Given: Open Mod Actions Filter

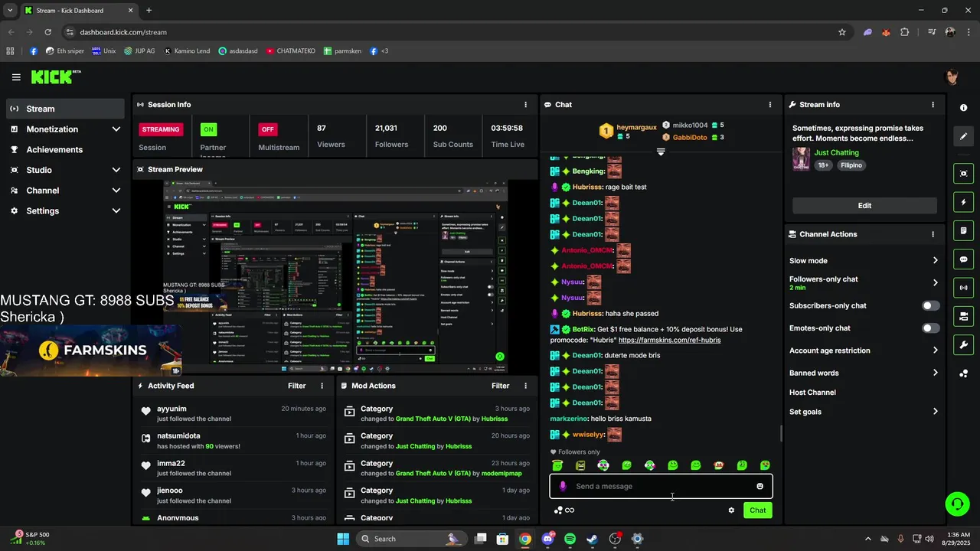Looking at the screenshot, I should coord(500,386).
